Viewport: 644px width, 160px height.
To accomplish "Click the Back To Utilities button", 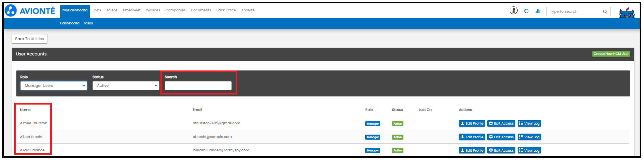I will click(29, 39).
